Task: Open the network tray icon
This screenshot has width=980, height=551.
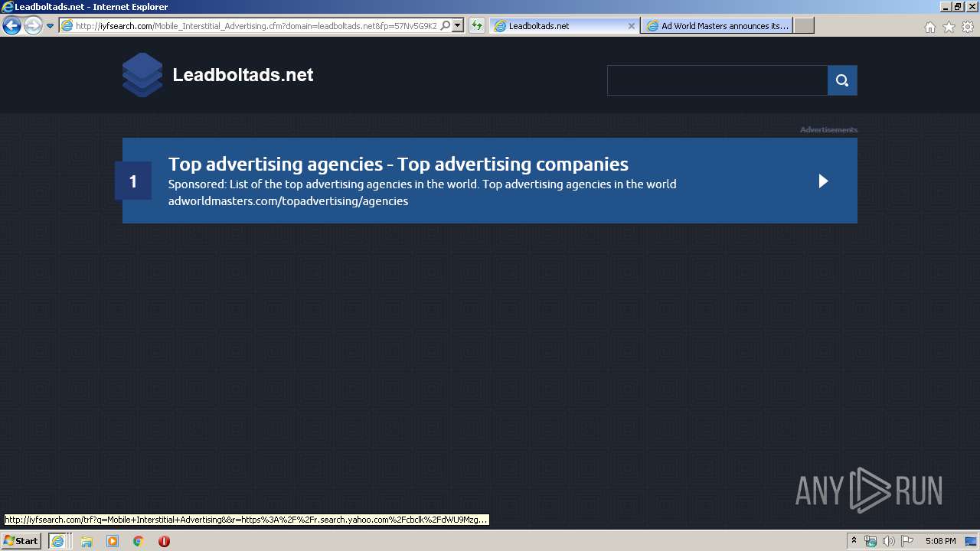Action: [871, 541]
